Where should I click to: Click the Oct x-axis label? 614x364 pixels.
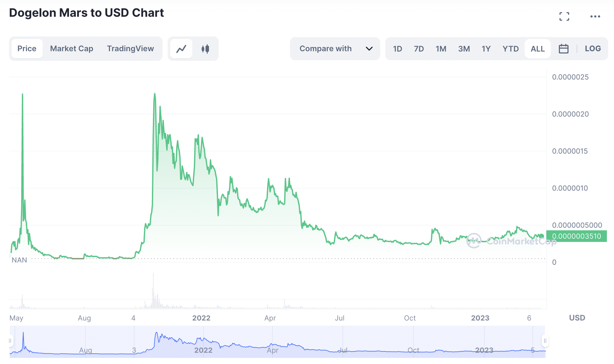[410, 318]
